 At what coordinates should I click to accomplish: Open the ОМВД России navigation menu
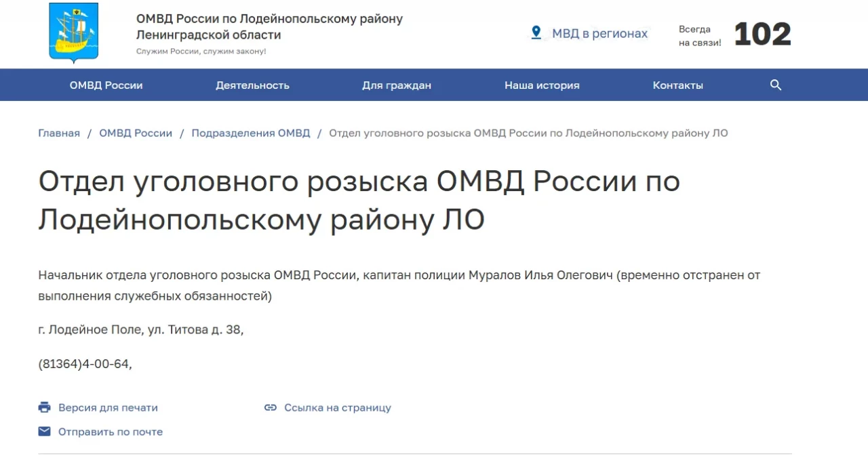pyautogui.click(x=106, y=85)
